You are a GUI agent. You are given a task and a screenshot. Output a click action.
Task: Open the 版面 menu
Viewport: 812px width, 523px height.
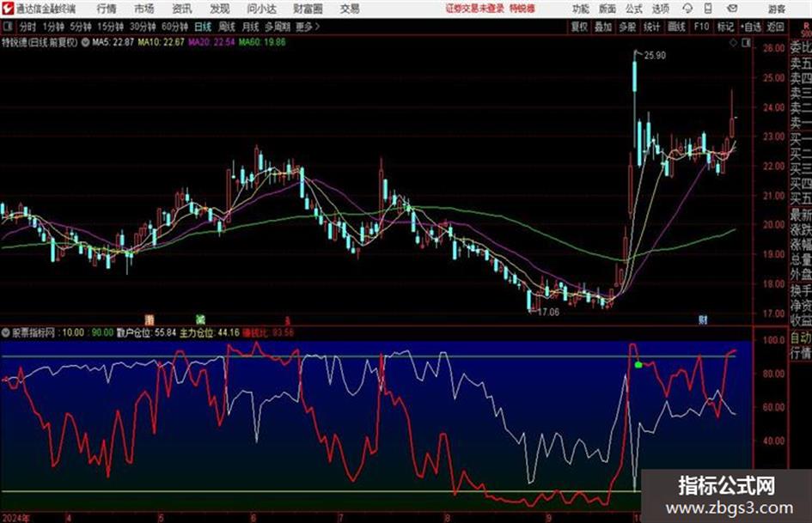[x=607, y=9]
